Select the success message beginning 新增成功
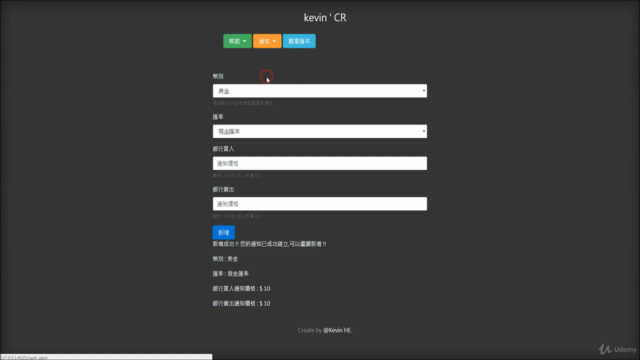This screenshot has width=640, height=360. 269,244
